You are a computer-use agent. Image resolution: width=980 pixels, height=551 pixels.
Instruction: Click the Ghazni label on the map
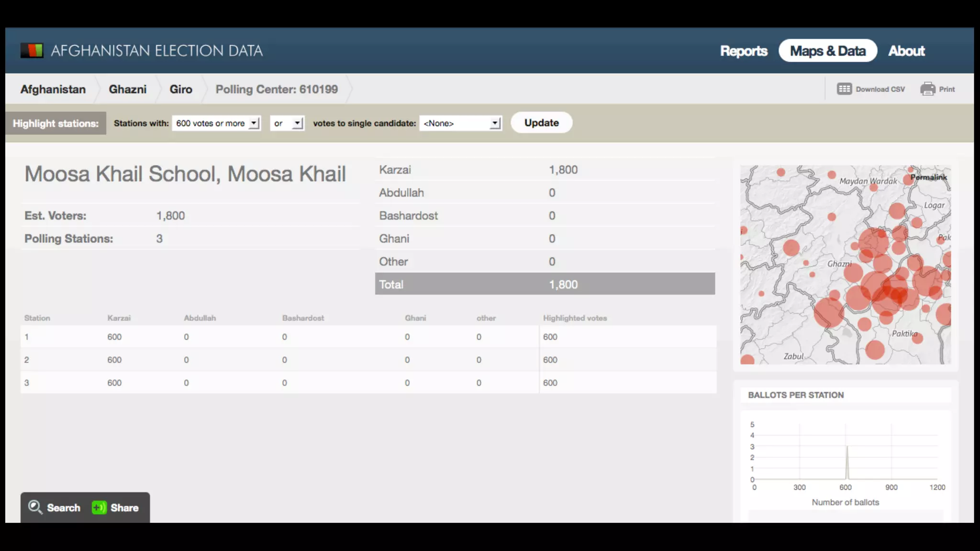[x=839, y=264]
